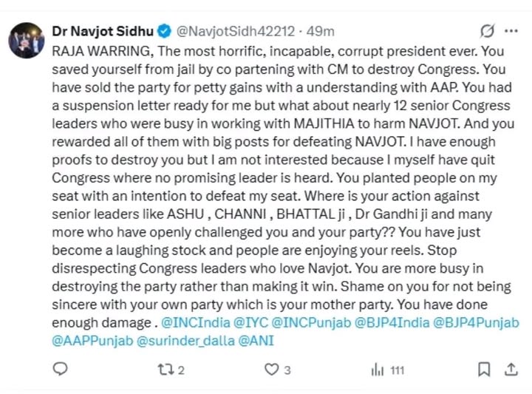Click the Grok icon beside the timestamp
532x394 pixels.
tap(487, 31)
